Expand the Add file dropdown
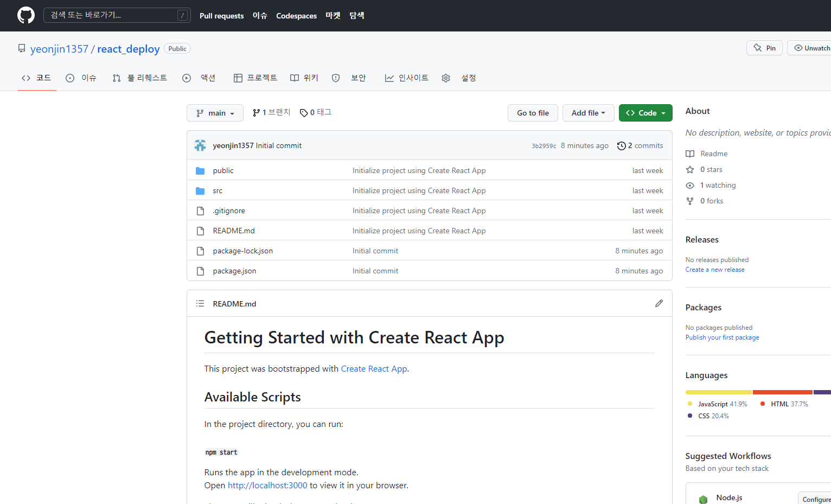 click(588, 113)
